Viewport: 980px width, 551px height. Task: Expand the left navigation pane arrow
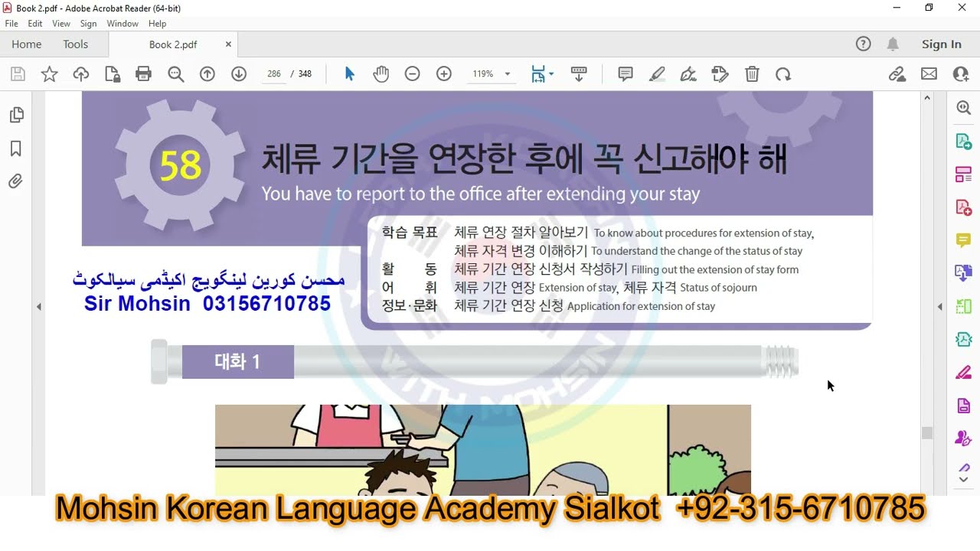pyautogui.click(x=39, y=307)
